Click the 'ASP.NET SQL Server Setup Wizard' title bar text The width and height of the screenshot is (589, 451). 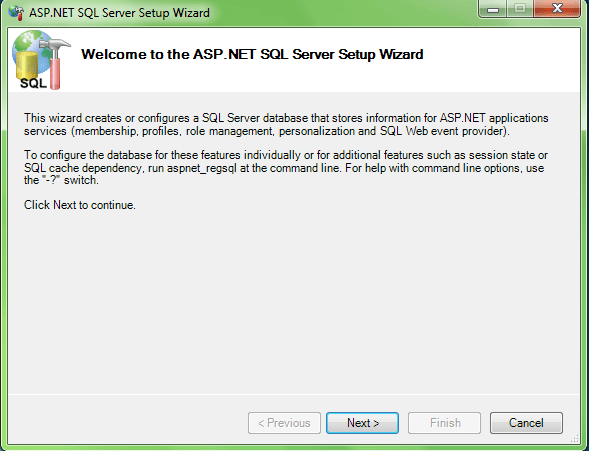(119, 13)
